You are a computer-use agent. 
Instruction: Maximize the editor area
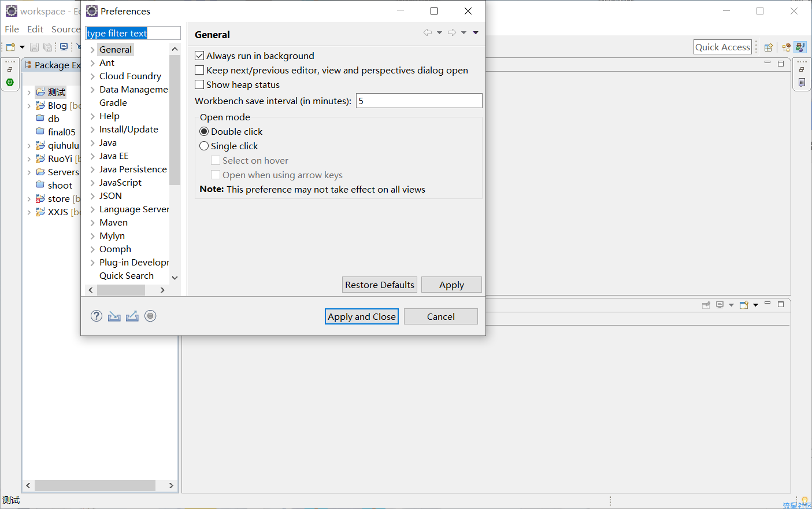(781, 63)
